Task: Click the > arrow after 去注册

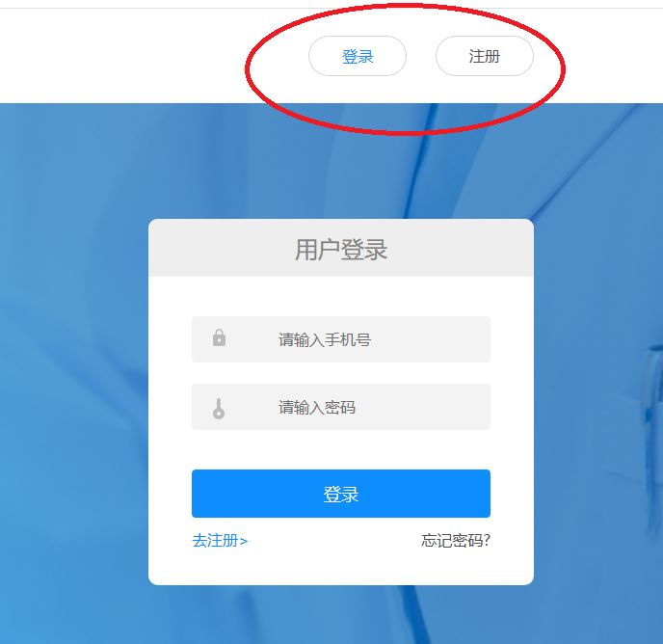Action: [244, 541]
